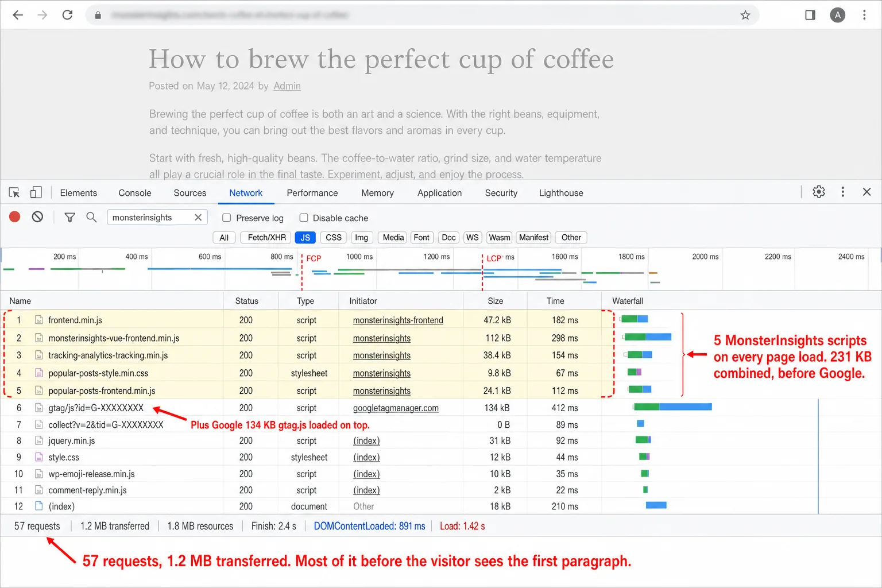Bookmark this page with the star
This screenshot has height=588, width=882.
pos(745,15)
